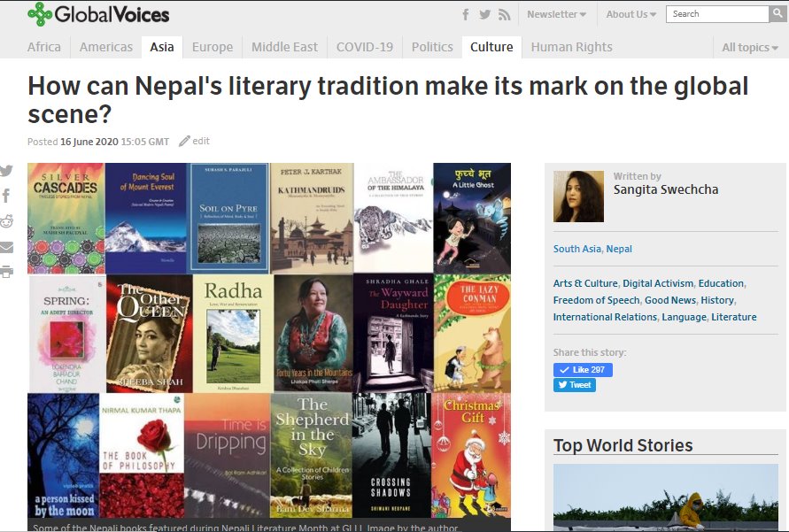
Task: Select the Asia tab
Action: click(x=162, y=47)
